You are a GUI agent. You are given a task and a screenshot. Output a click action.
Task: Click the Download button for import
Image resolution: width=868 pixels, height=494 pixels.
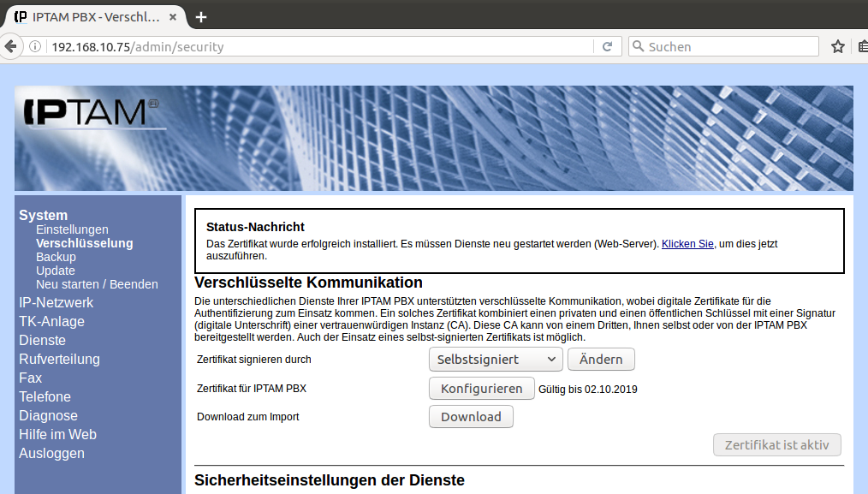(x=471, y=417)
